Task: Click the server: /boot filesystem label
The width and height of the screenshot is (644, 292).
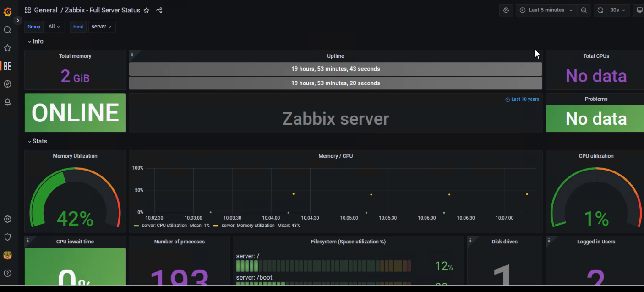Action: 254,277
